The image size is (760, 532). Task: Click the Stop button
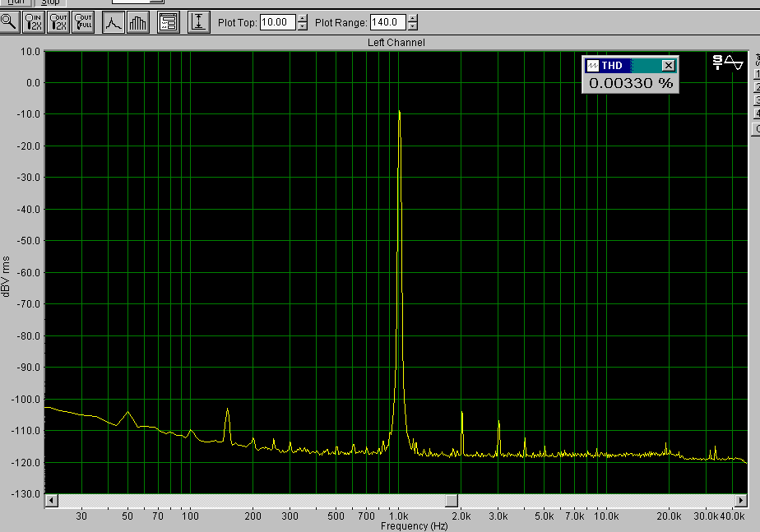tap(50, 2)
